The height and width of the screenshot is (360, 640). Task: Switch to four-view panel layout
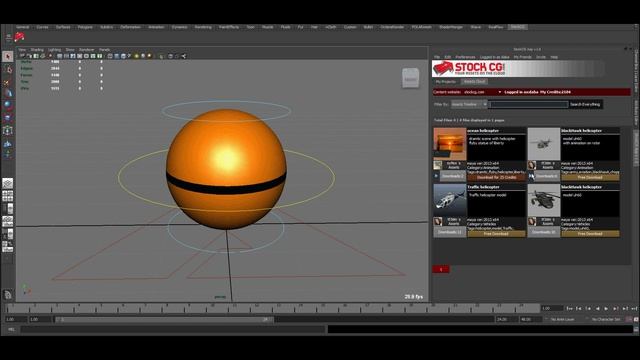(8, 196)
